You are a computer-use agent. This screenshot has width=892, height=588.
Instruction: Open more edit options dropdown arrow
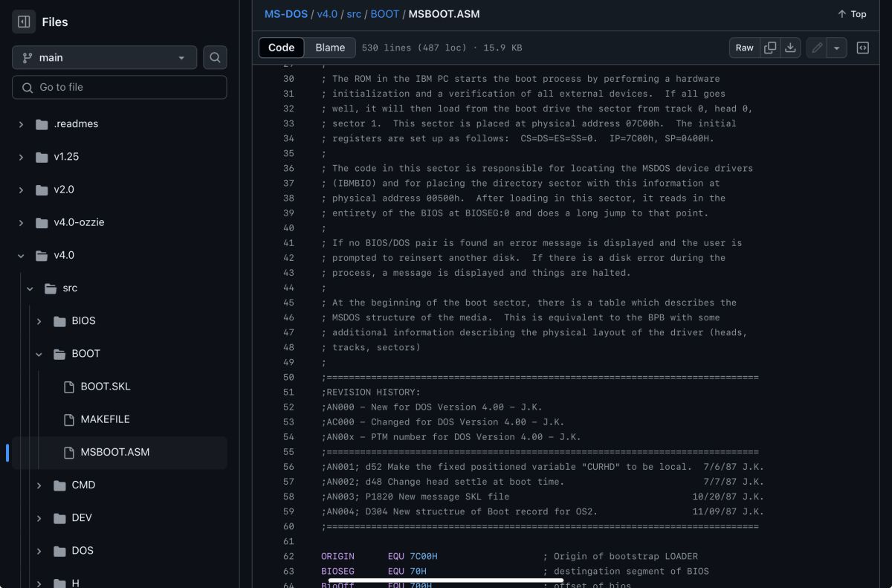coord(837,48)
